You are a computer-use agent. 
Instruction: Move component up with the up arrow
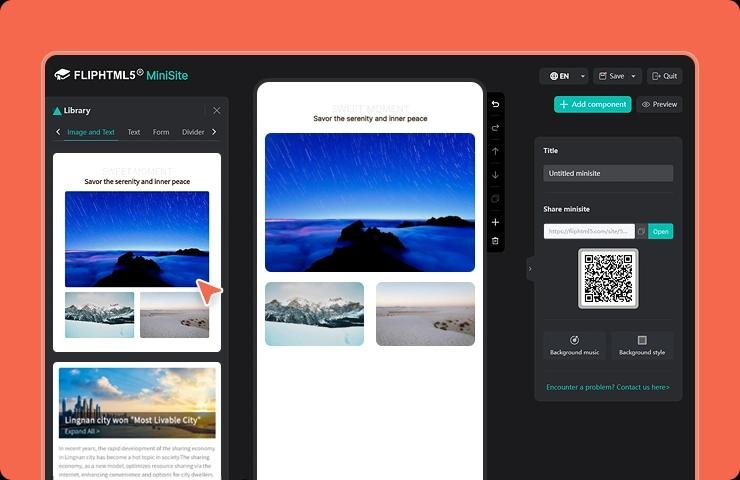pyautogui.click(x=495, y=151)
